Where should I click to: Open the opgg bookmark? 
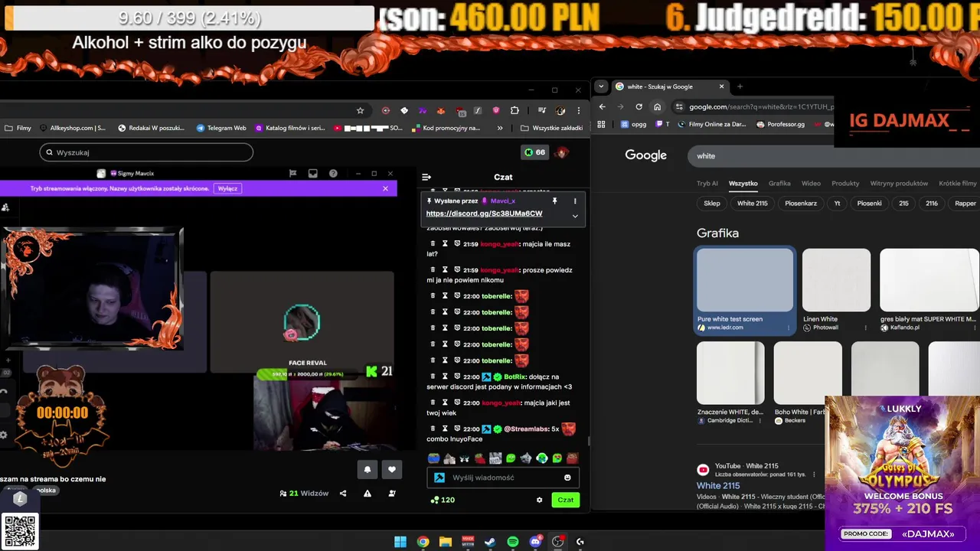click(x=633, y=124)
